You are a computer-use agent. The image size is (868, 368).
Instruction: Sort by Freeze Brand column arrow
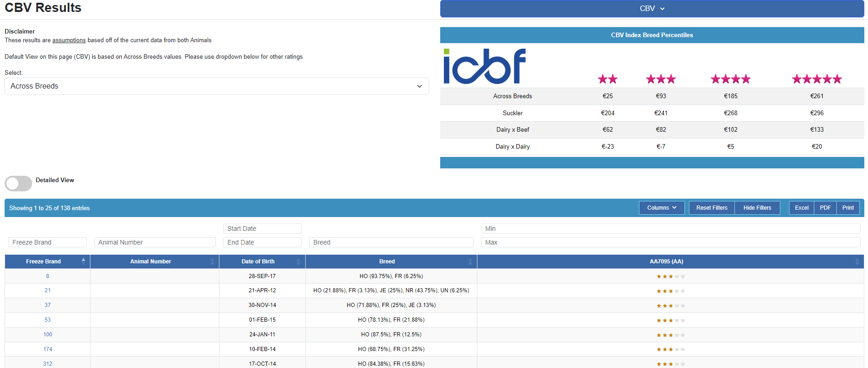tap(83, 261)
